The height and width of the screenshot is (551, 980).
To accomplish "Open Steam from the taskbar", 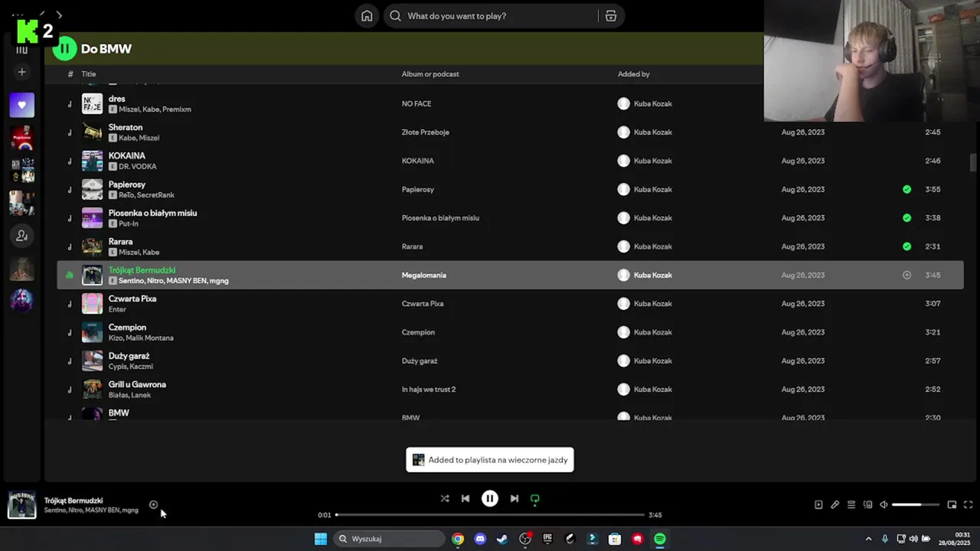I will pyautogui.click(x=502, y=539).
